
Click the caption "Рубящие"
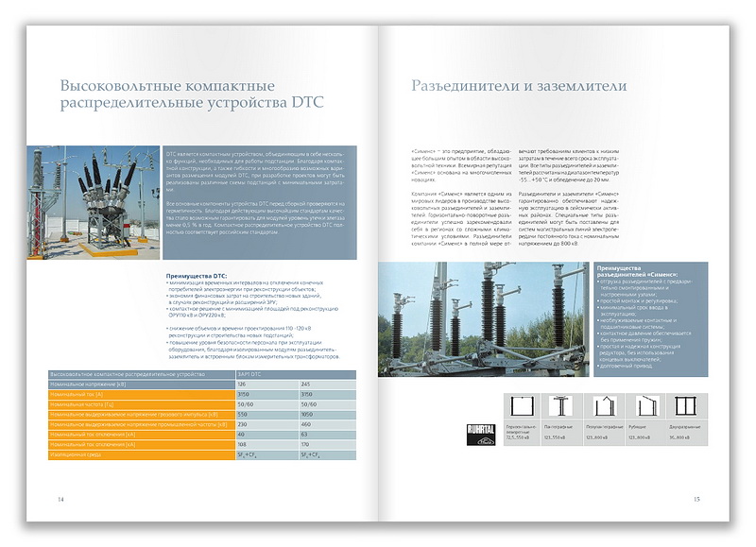point(637,426)
